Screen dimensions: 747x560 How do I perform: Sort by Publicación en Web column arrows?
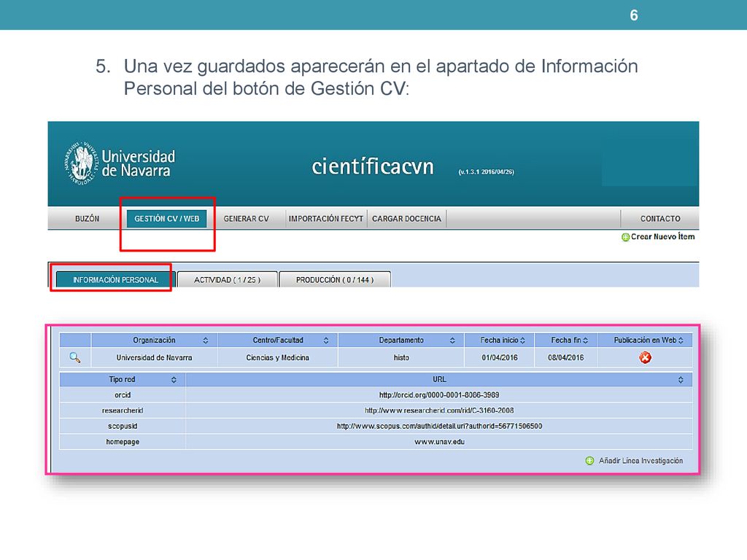[x=681, y=340]
